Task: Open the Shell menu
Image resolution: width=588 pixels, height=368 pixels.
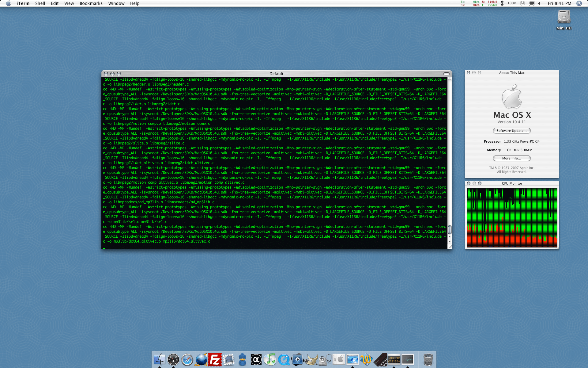Action: tap(40, 3)
